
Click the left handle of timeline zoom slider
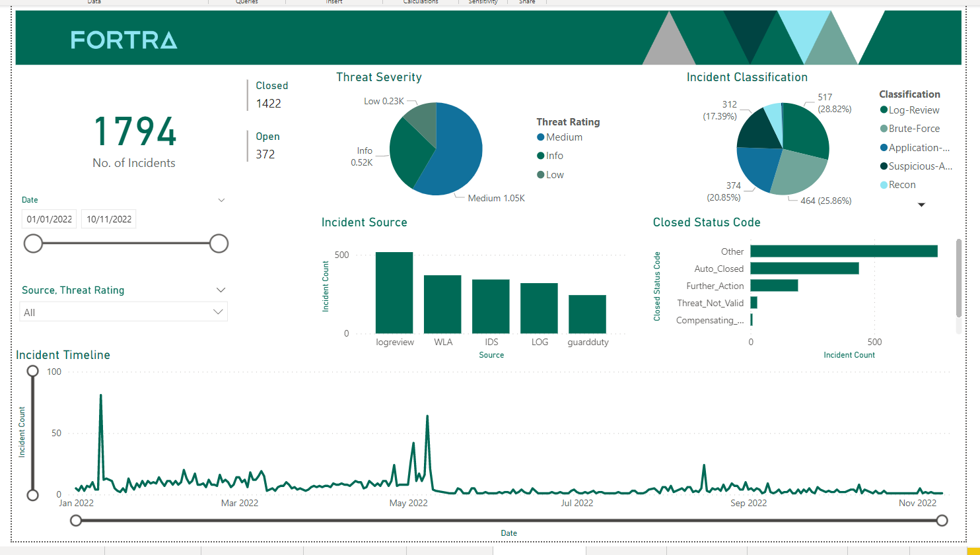click(76, 521)
